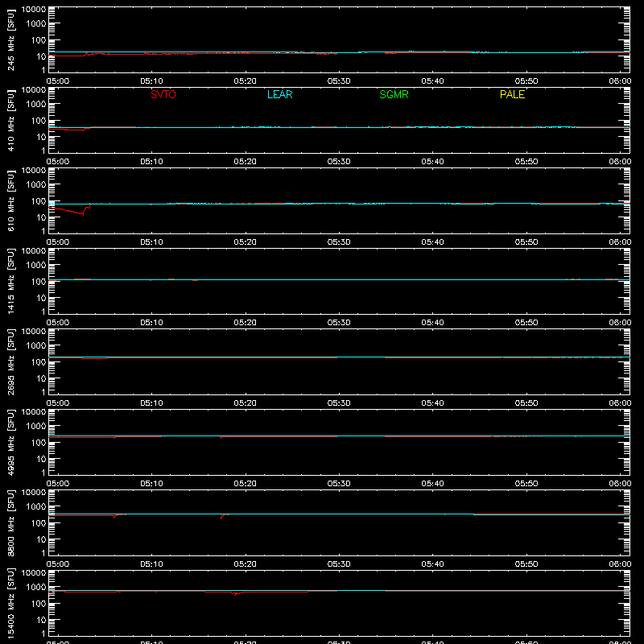Click the red dip in 15400 MHz trace
Screen dimensions: 644x644
coord(236,593)
